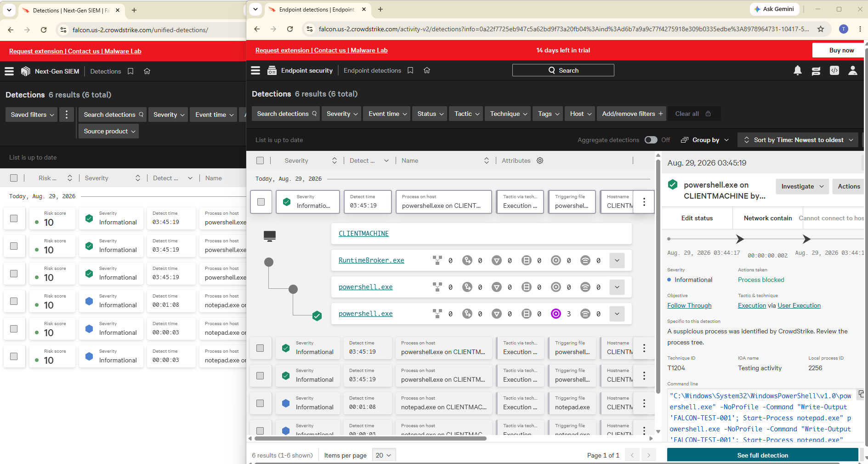Switch to Detections Next-Gen SIEM browser tab
The width and height of the screenshot is (868, 464).
point(71,10)
